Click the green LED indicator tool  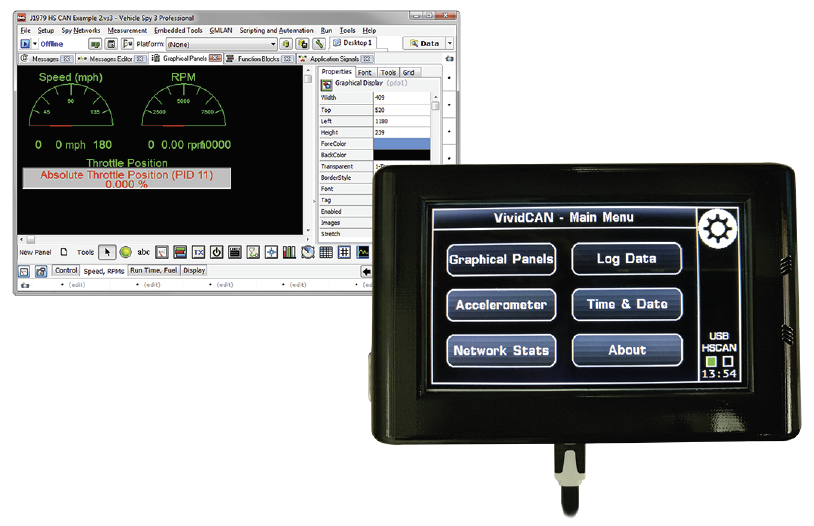[127, 252]
